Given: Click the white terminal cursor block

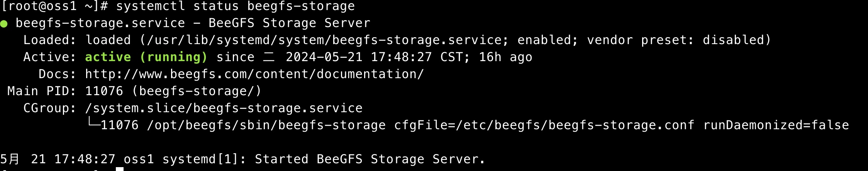Looking at the screenshot, I should [x=120, y=169].
